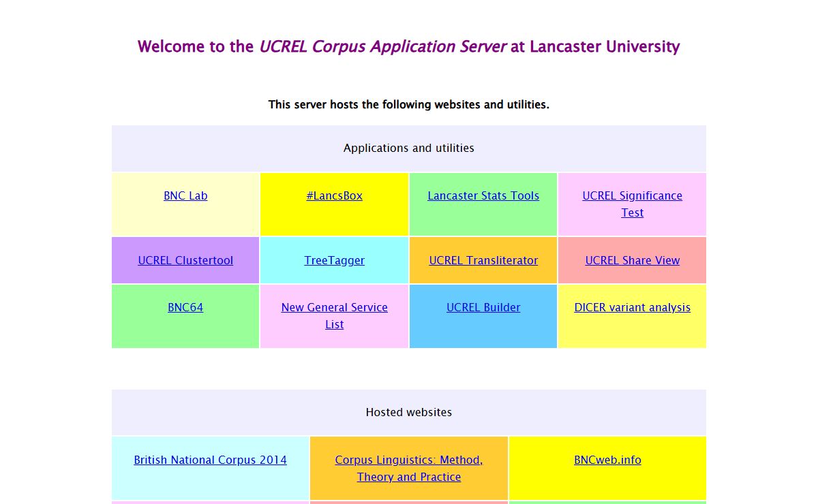This screenshot has width=818, height=504.
Task: Click the 'Applications and utilities' header text
Action: [x=409, y=148]
